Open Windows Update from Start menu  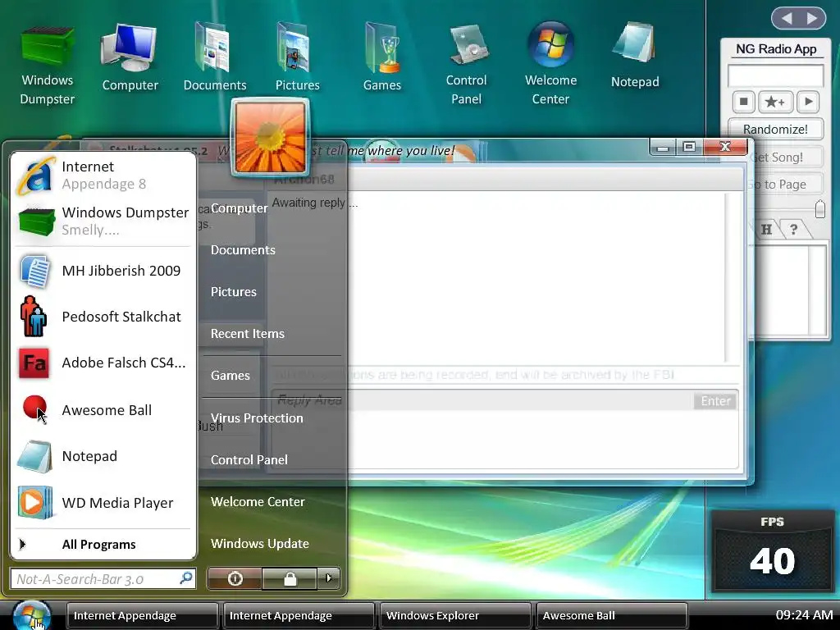[260, 543]
